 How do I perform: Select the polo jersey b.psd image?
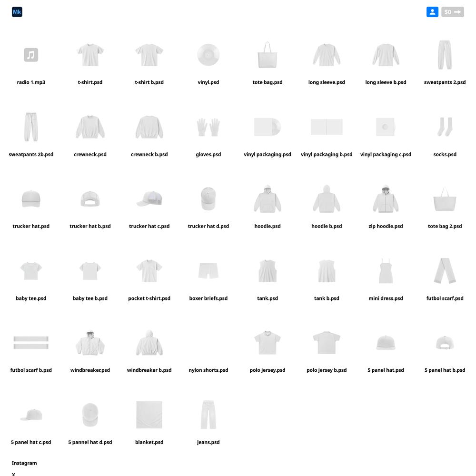pyautogui.click(x=327, y=343)
